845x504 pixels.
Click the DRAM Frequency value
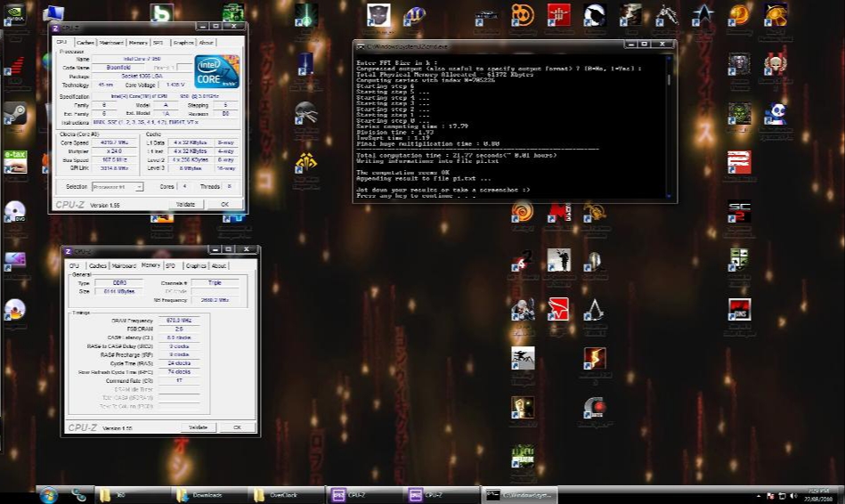(x=180, y=321)
